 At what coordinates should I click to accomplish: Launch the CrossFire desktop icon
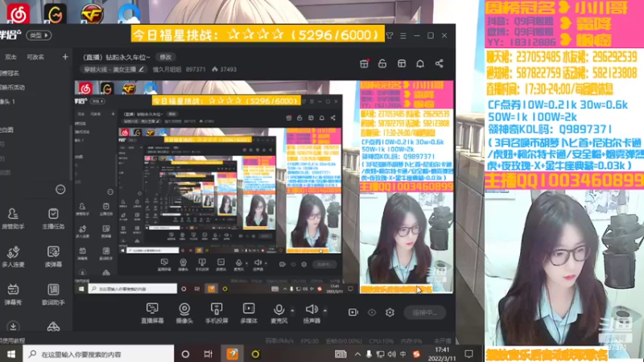click(x=92, y=14)
